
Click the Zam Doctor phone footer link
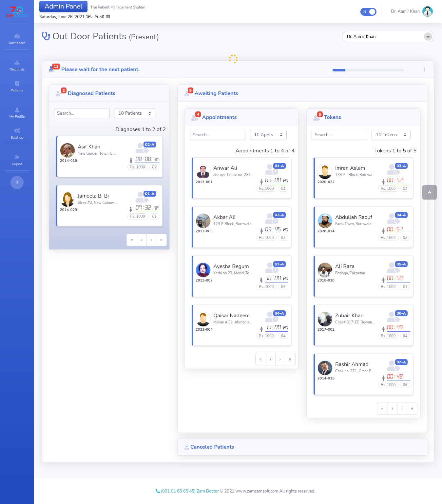pyautogui.click(x=187, y=491)
